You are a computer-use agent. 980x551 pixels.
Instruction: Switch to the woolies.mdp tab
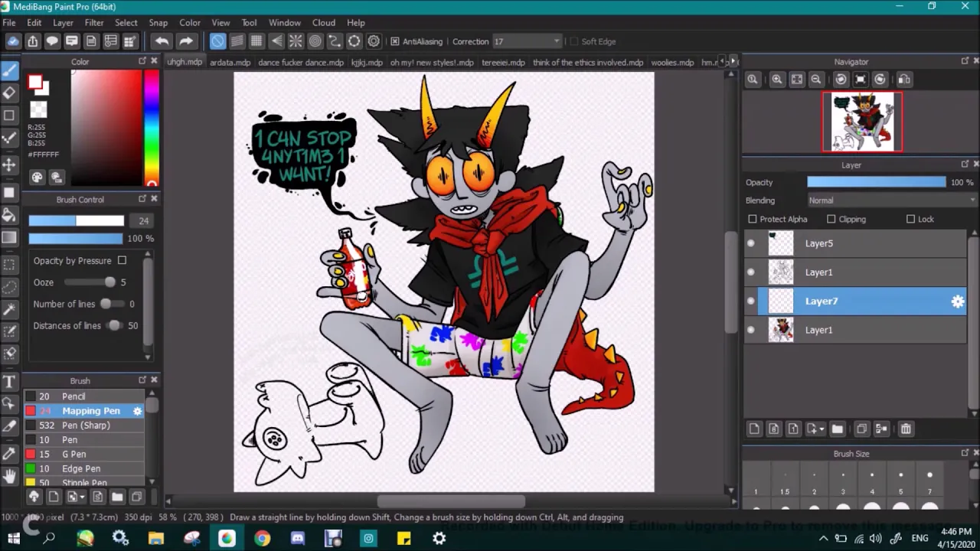click(x=672, y=63)
